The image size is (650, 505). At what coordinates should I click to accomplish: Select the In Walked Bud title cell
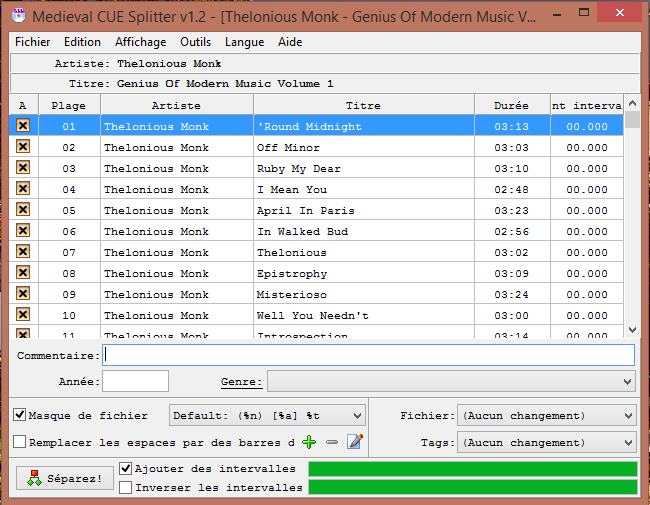tap(364, 231)
